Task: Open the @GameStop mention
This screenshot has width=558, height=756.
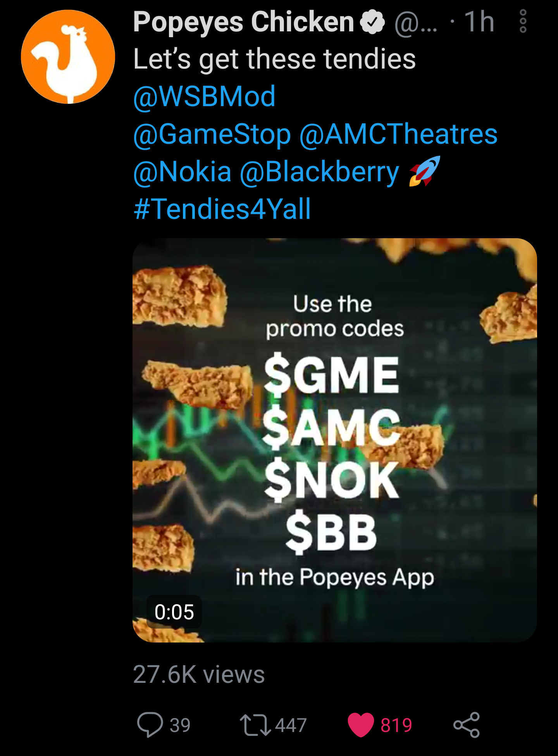Action: 212,134
